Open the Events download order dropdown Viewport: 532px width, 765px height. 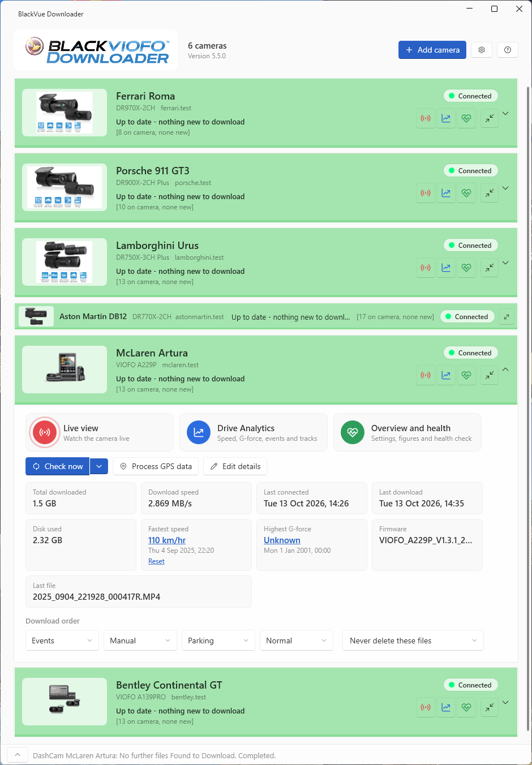tap(62, 641)
